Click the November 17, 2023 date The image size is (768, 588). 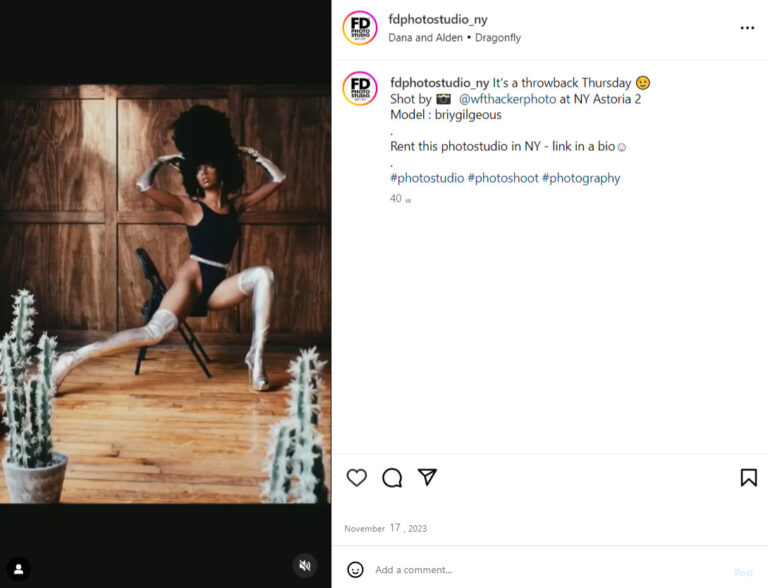point(385,528)
